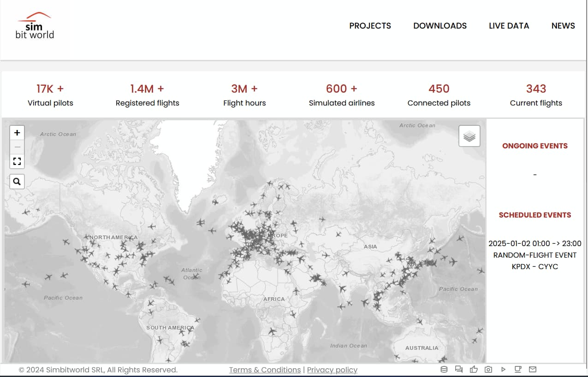Click the thumbs-up icon in footer
The image size is (588, 377).
pos(474,369)
